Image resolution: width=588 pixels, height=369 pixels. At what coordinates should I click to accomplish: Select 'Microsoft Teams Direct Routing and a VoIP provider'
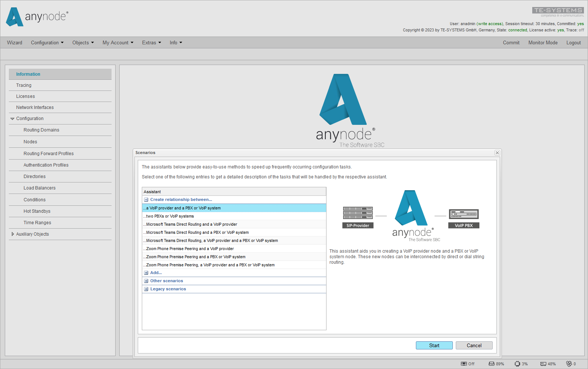[234, 224]
